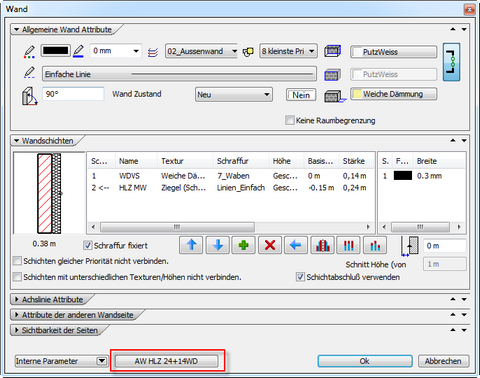Click the wall angle icon
Viewport: 480px width, 378px height.
pyautogui.click(x=29, y=96)
